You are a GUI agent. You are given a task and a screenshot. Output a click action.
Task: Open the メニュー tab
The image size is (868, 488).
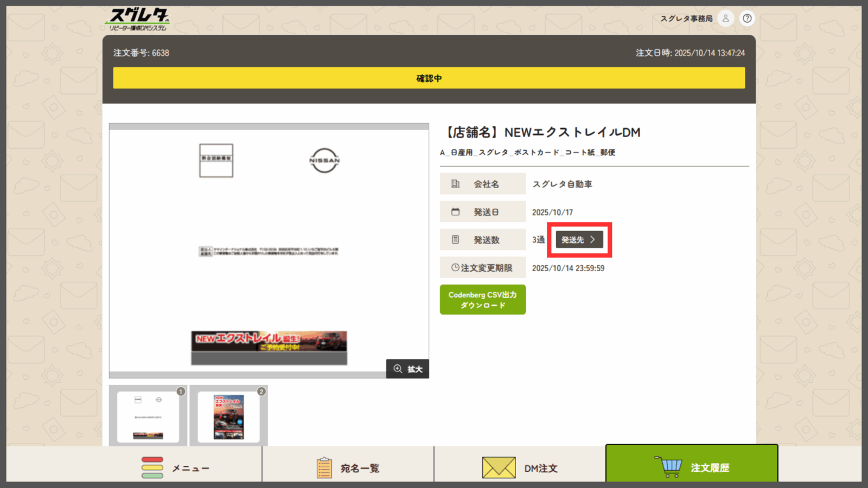click(179, 467)
